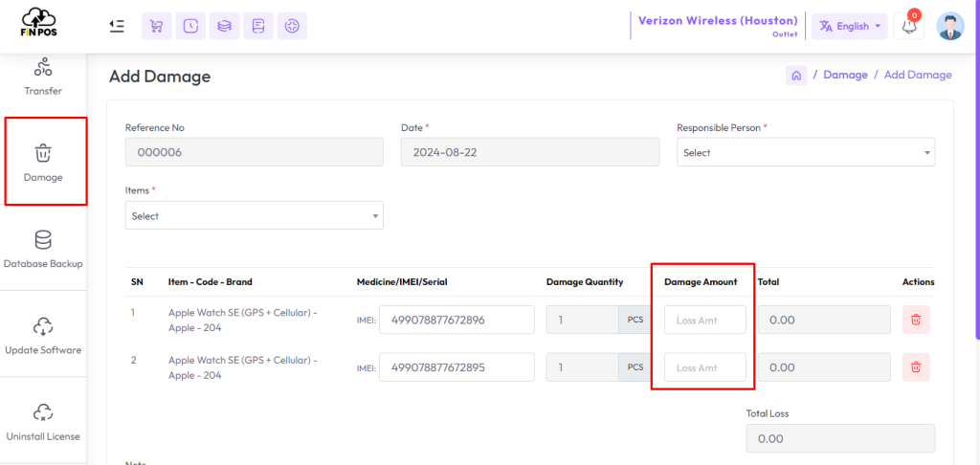Click the Item - Code - Brand header

(x=210, y=282)
